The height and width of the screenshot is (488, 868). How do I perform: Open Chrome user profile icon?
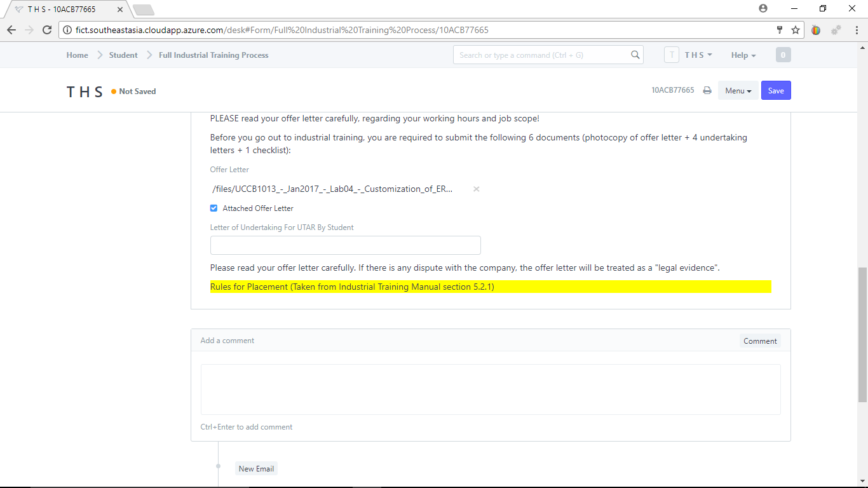tap(763, 8)
